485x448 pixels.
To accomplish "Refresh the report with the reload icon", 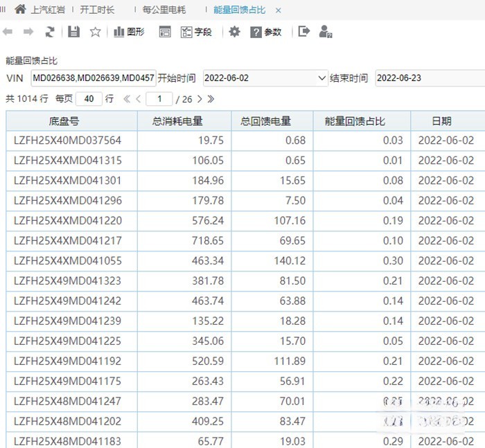I will pos(50,32).
